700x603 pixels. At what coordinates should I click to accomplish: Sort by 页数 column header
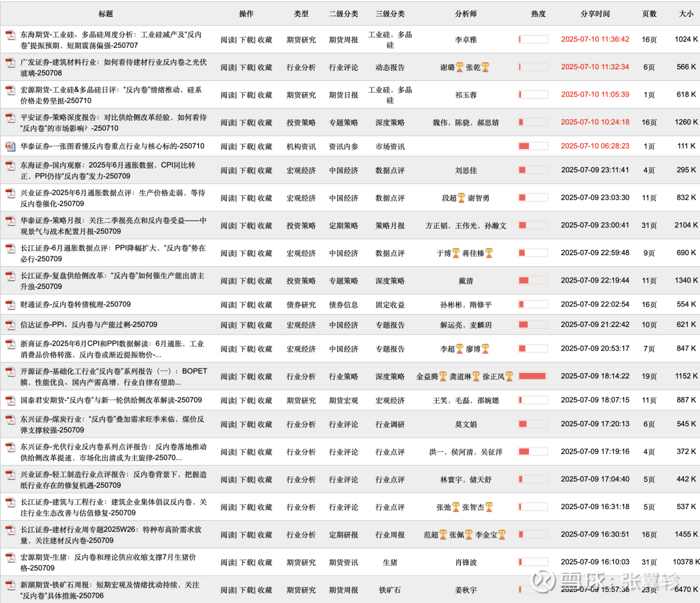pos(649,14)
